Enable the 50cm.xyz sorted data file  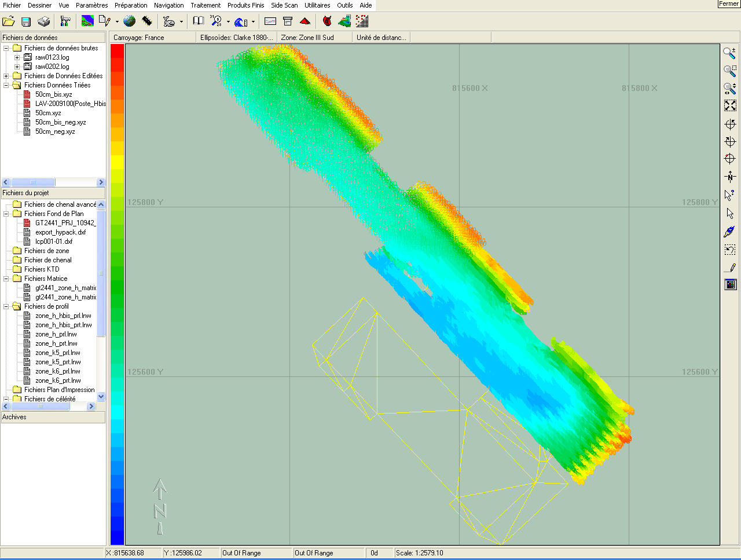[x=27, y=113]
